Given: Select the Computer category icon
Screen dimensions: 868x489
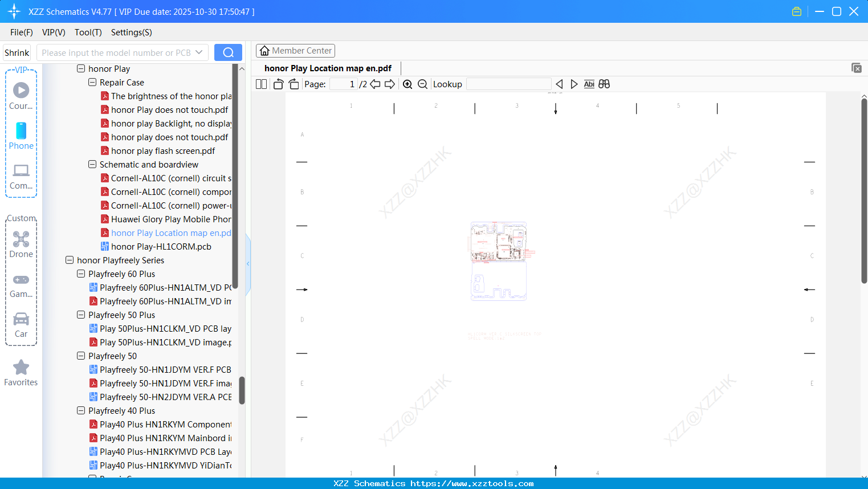Looking at the screenshot, I should [x=21, y=177].
